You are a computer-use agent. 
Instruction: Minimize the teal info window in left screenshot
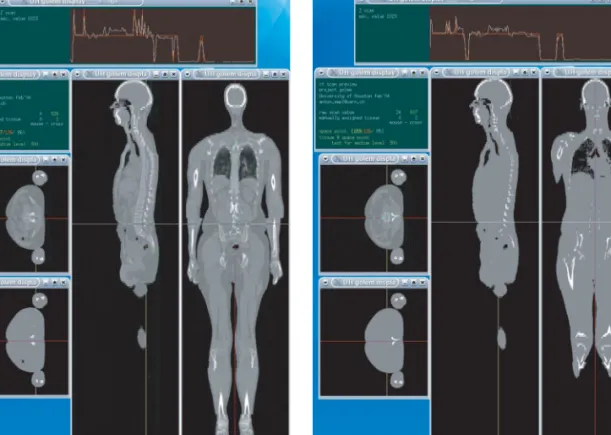tap(46, 74)
